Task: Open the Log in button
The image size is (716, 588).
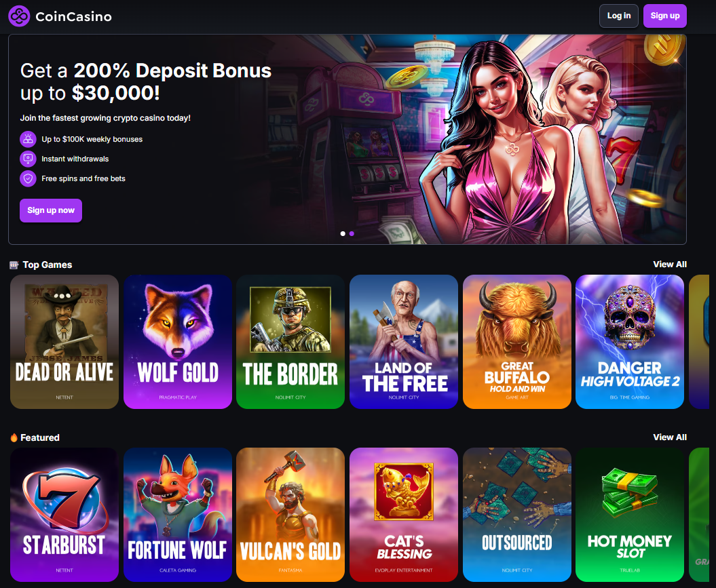Action: point(619,16)
